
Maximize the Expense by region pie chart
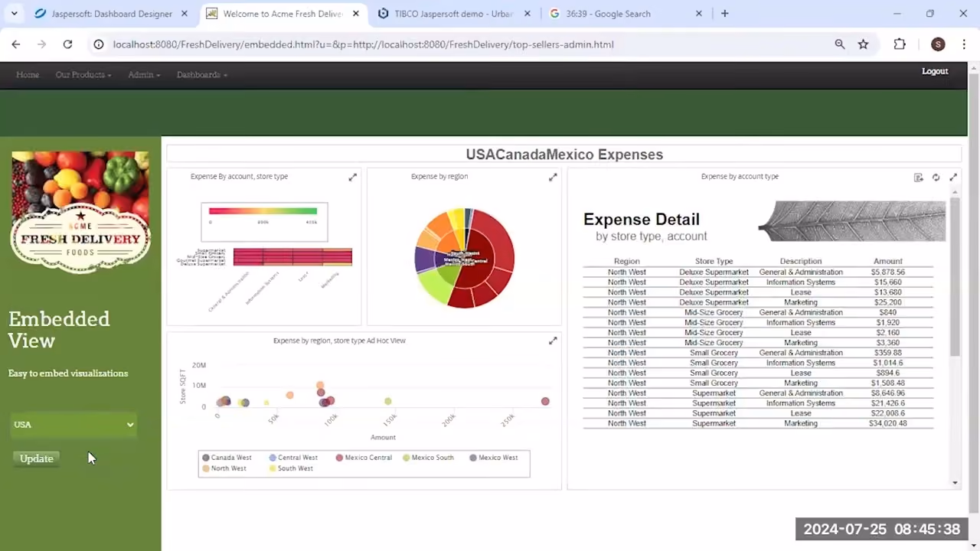click(x=553, y=177)
